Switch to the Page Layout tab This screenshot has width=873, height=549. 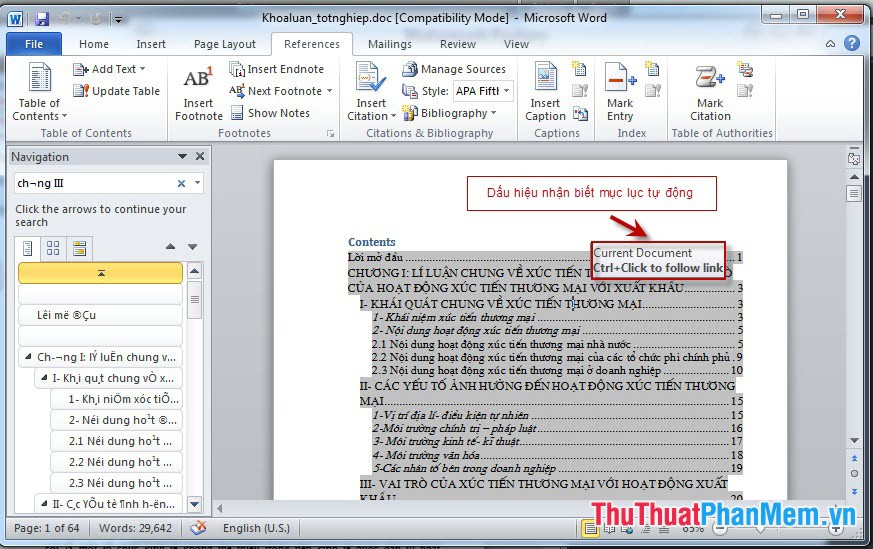(x=225, y=44)
